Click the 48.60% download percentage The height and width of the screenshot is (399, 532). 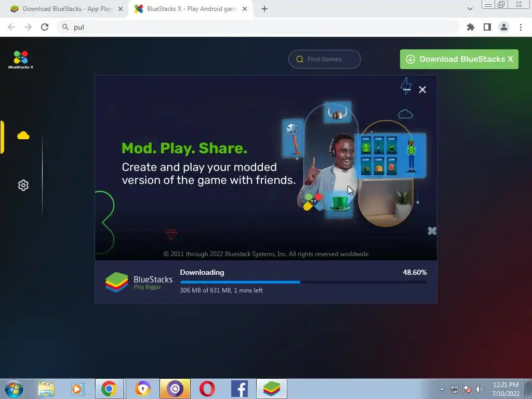(415, 272)
